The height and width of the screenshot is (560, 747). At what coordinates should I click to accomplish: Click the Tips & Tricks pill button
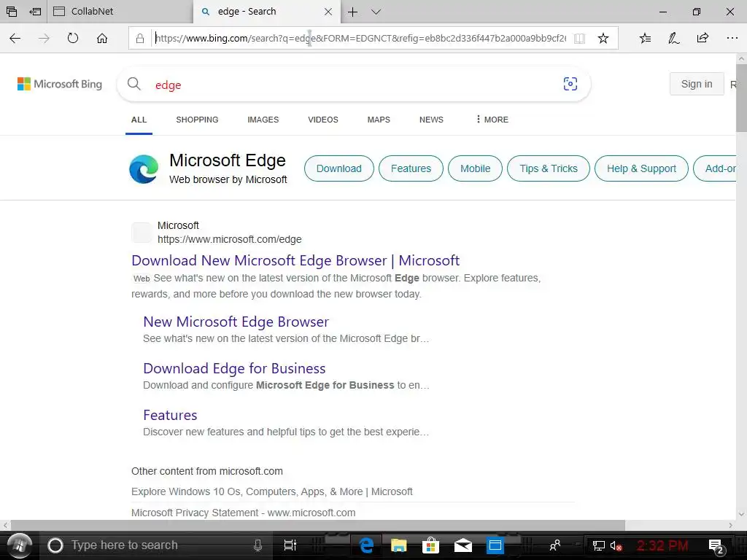pos(549,168)
